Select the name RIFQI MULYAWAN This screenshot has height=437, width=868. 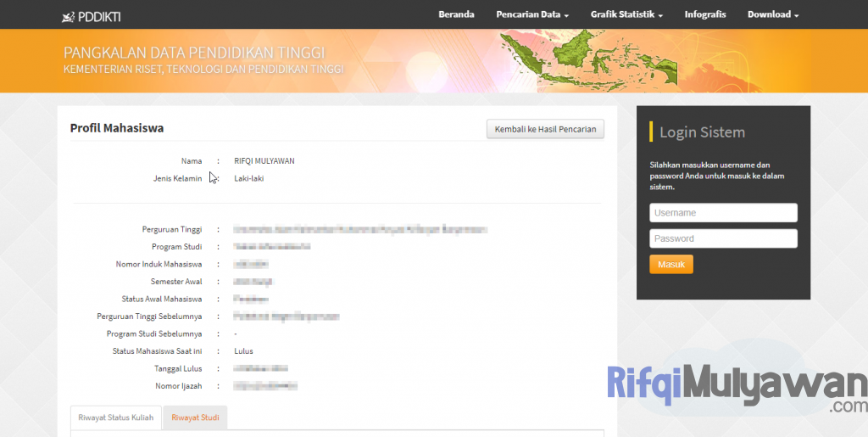click(264, 161)
